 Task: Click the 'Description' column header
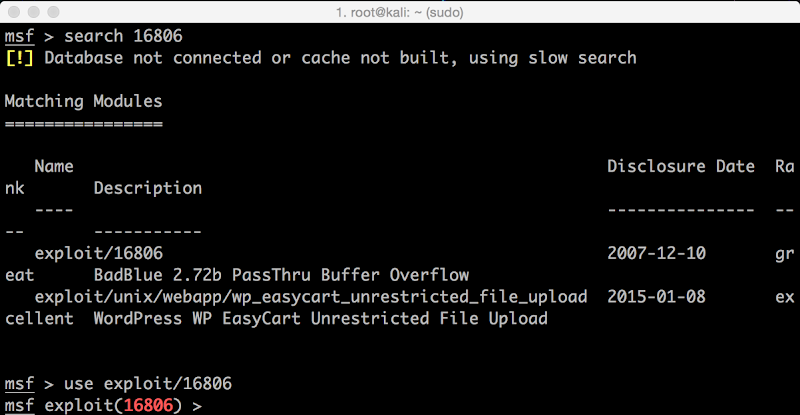coord(148,188)
